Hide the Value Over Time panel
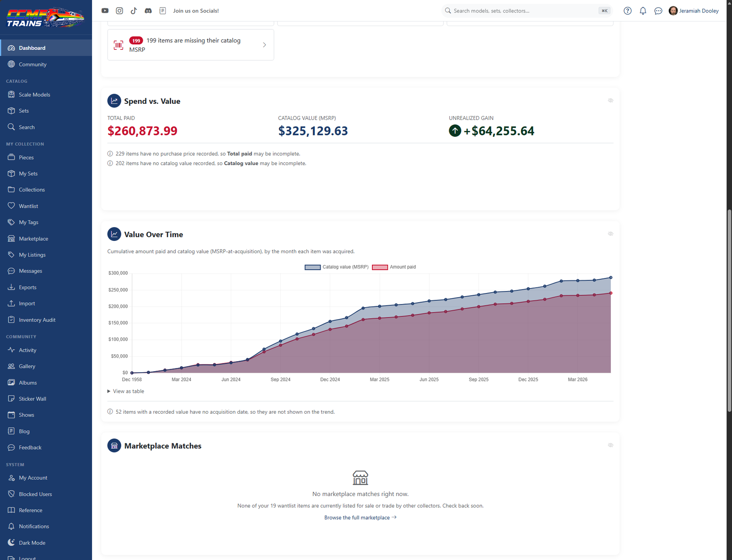 click(610, 234)
